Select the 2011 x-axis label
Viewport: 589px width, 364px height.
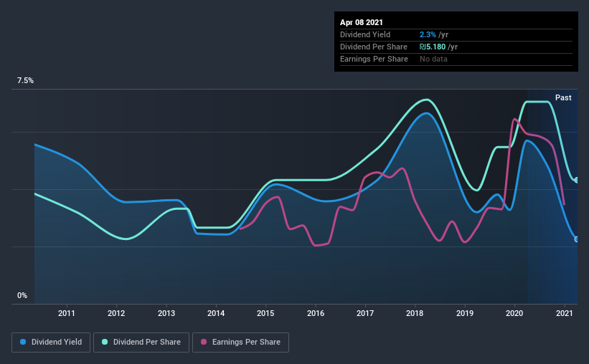click(67, 313)
